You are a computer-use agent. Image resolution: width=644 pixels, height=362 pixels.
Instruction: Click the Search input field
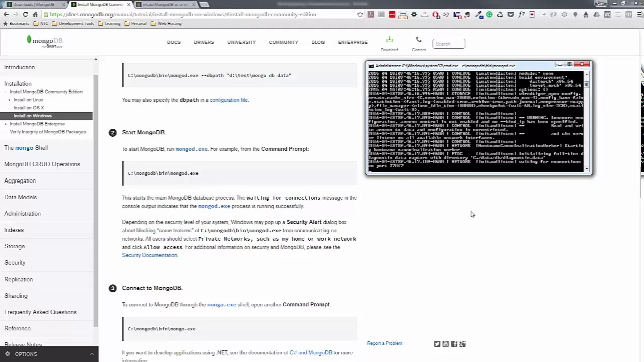(x=449, y=44)
